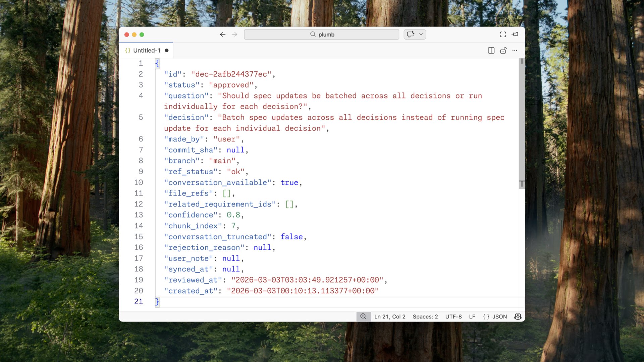Change the LF end-of-line sequence

coord(472,316)
